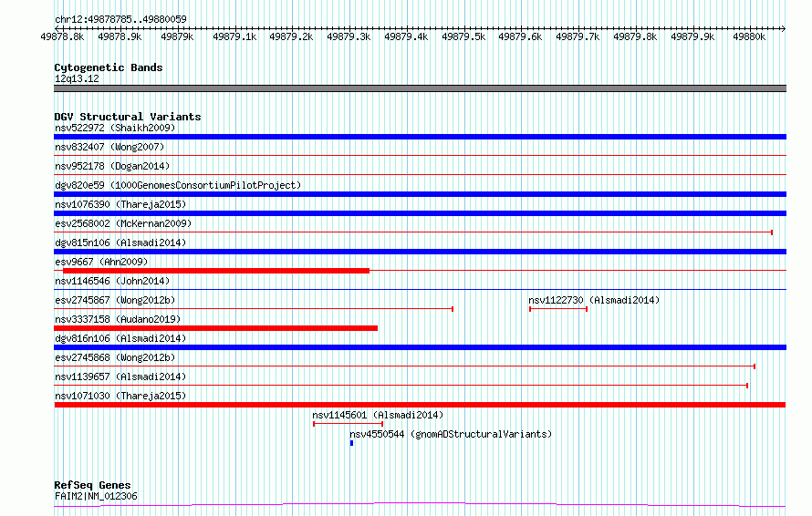Click the RefSeq Genes track title

pyautogui.click(x=92, y=485)
